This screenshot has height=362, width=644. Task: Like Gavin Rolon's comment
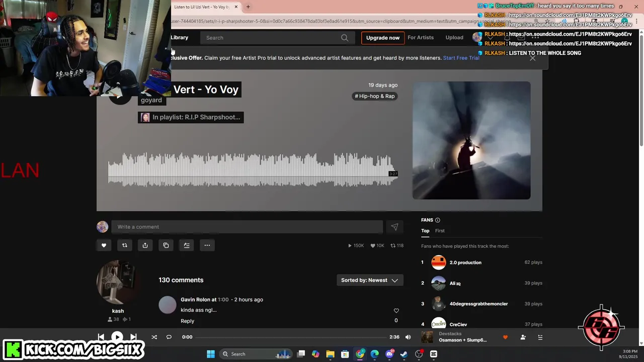click(x=396, y=311)
